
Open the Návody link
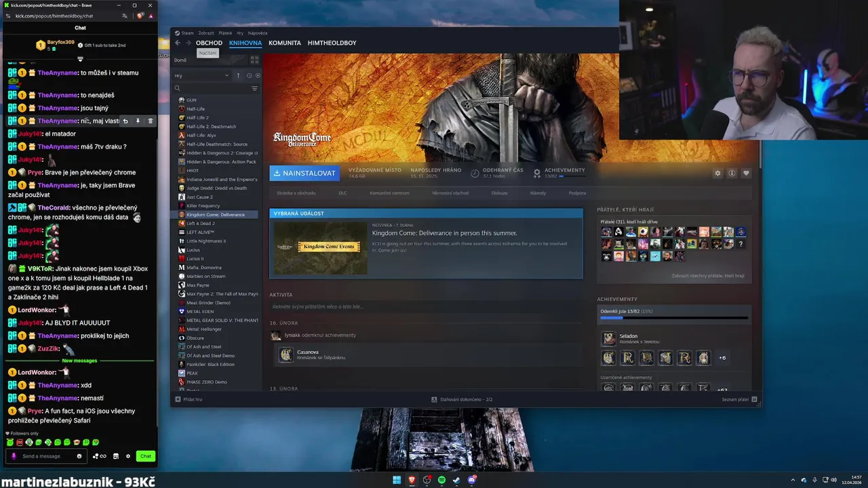pyautogui.click(x=538, y=193)
